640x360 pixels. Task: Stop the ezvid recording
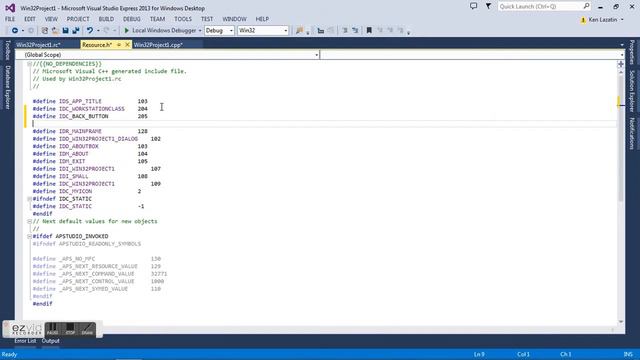pyautogui.click(x=70, y=329)
